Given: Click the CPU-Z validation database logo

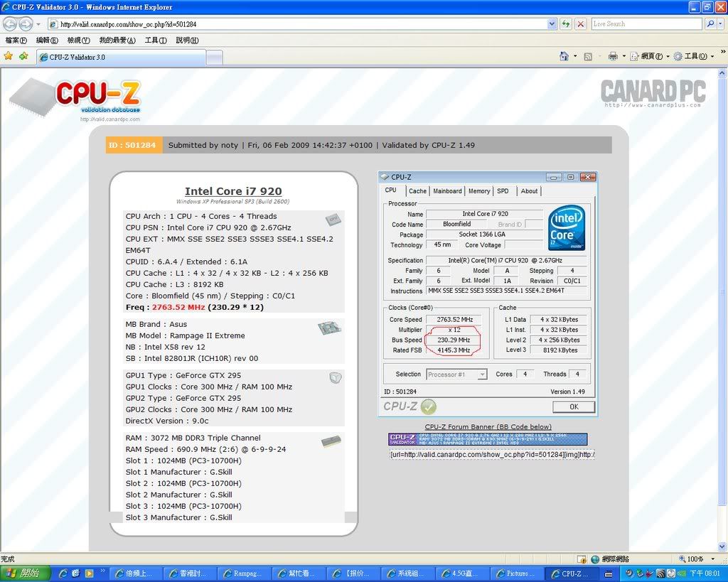Looking at the screenshot, I should [75, 99].
